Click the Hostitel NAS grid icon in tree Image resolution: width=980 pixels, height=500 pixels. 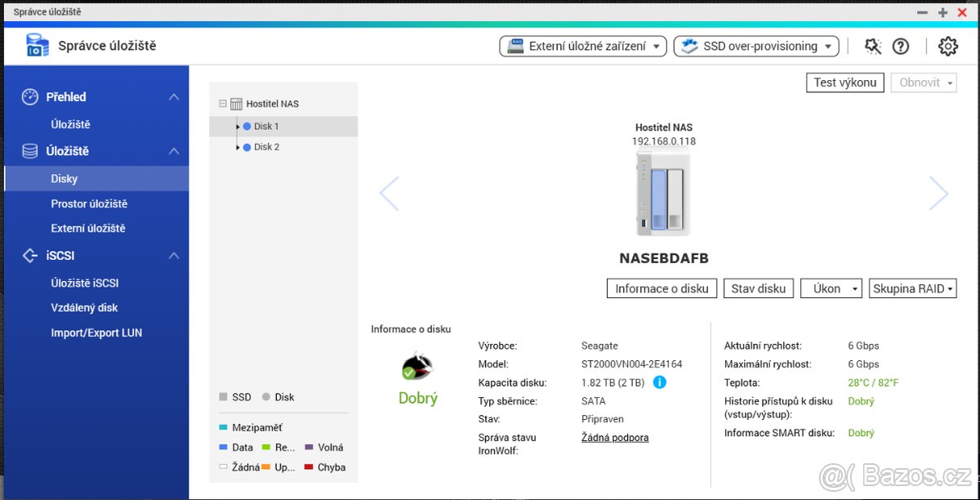pyautogui.click(x=237, y=104)
